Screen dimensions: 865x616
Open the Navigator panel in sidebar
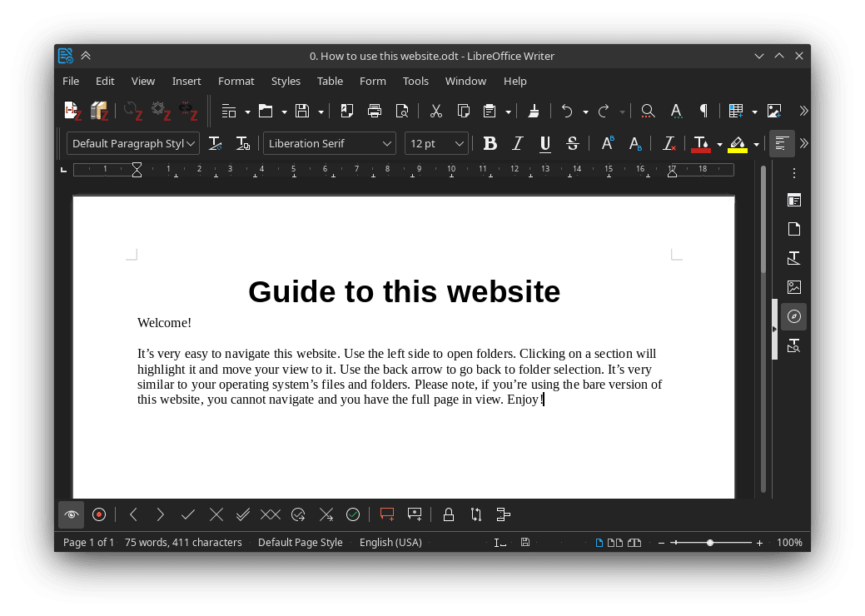(794, 316)
